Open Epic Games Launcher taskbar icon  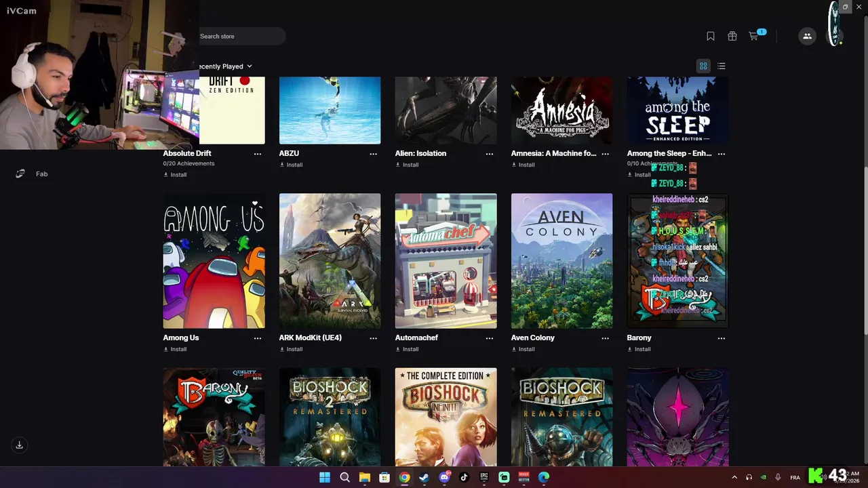click(484, 477)
